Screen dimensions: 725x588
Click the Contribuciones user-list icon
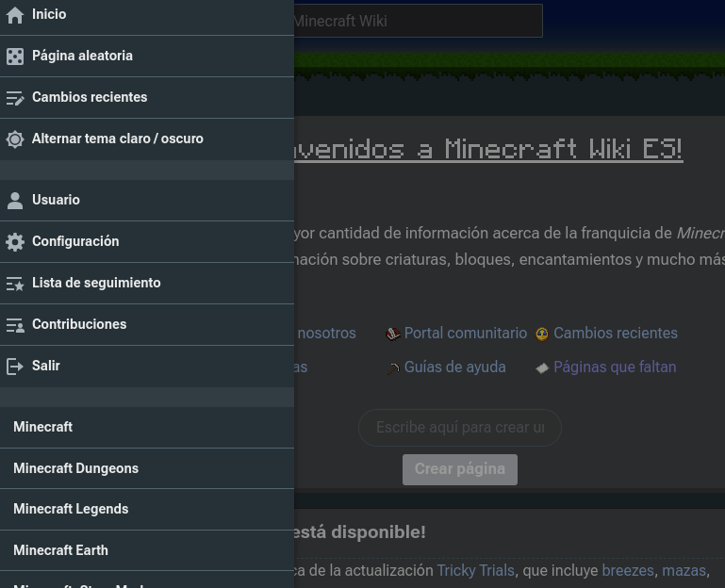pos(15,325)
